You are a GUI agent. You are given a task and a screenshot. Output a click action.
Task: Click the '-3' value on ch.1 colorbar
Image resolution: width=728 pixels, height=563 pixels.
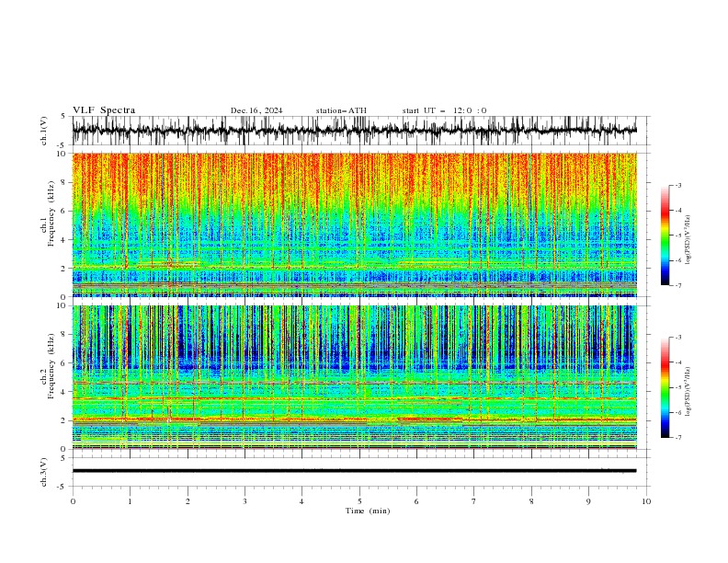677,185
